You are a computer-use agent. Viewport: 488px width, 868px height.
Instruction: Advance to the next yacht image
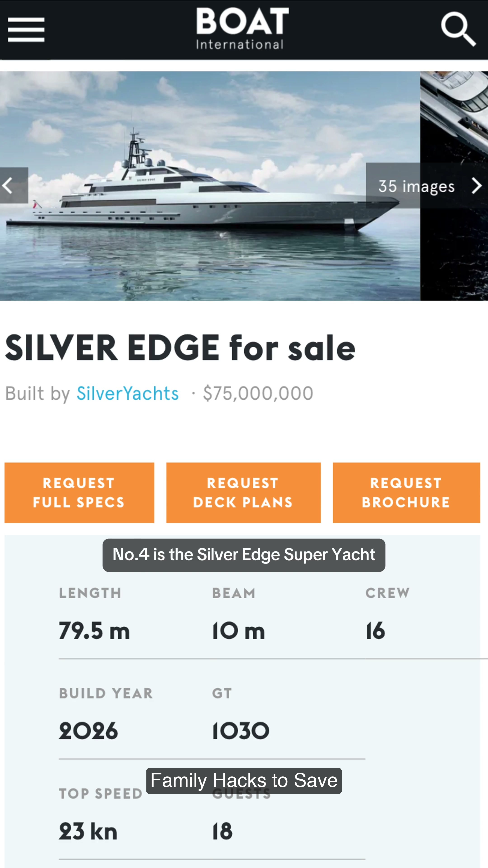point(476,186)
